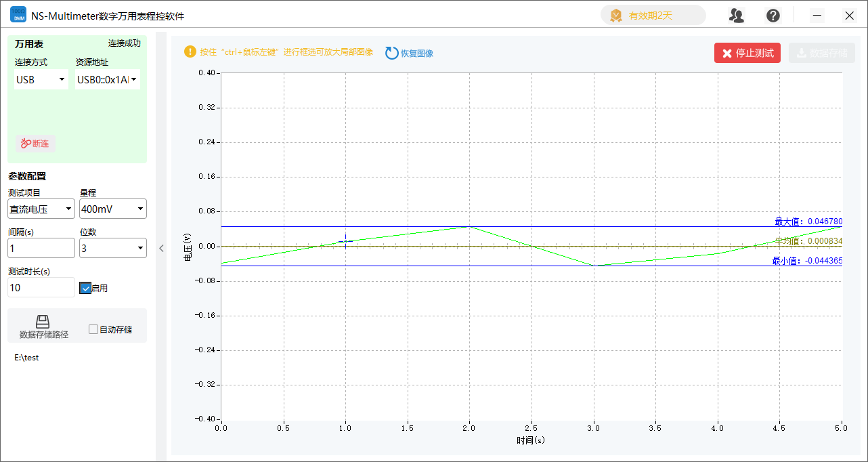868x462 pixels.
Task: Click the 万用表 panel heading
Action: [x=29, y=44]
